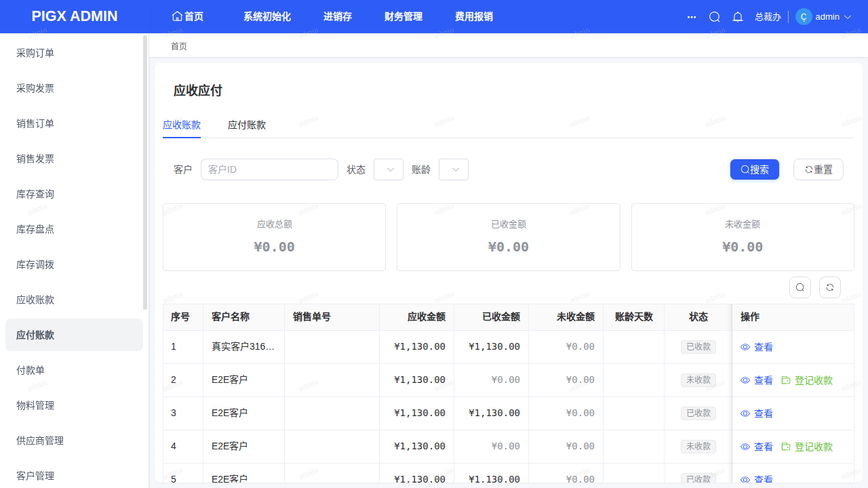Open 库存调拨 in sidebar

pos(74,264)
